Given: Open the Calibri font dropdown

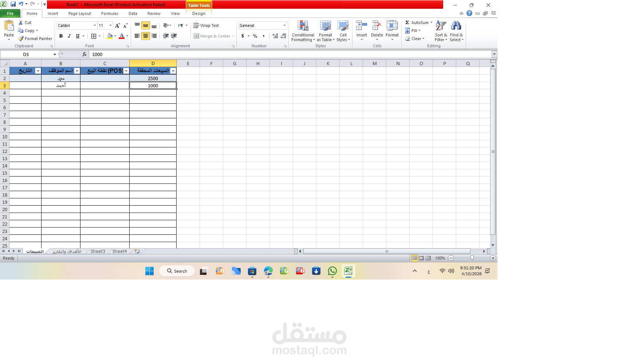Looking at the screenshot, I should (x=94, y=25).
